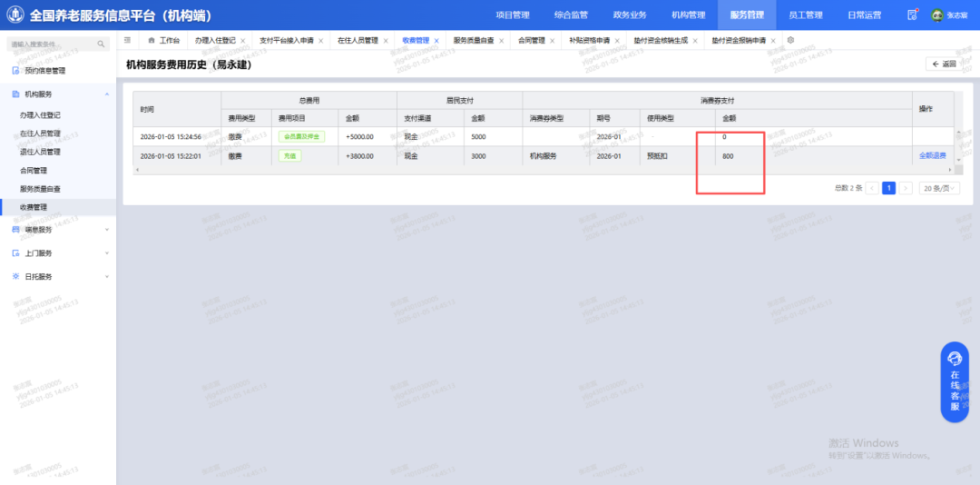The image size is (980, 485).
Task: Click the 返回 back button
Action: [944, 64]
